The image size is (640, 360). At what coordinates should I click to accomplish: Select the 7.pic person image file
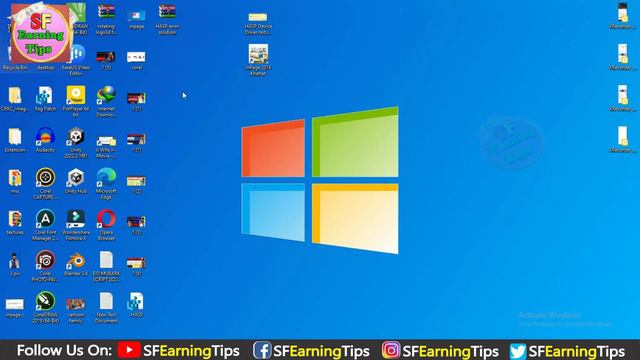tap(15, 264)
